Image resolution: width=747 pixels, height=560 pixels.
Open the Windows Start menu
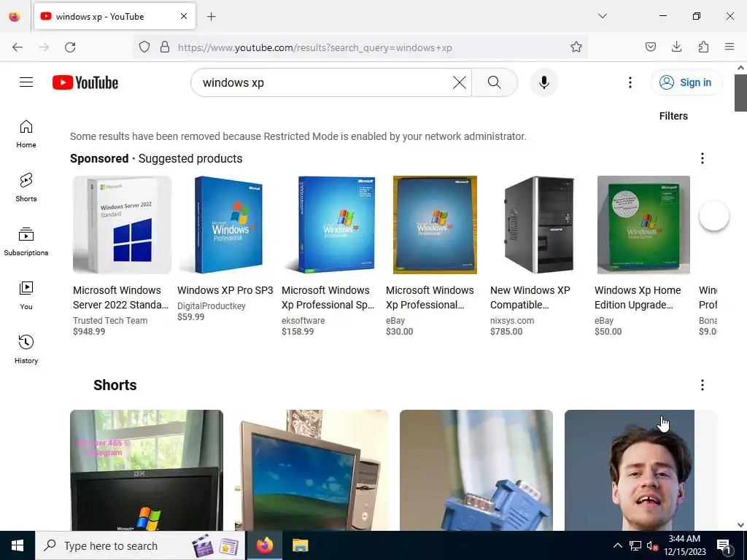click(x=18, y=545)
